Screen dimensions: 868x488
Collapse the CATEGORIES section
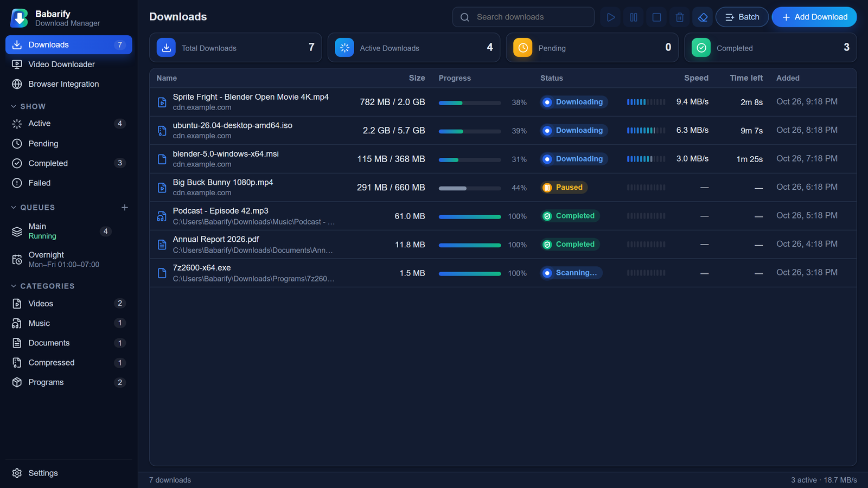[42, 286]
